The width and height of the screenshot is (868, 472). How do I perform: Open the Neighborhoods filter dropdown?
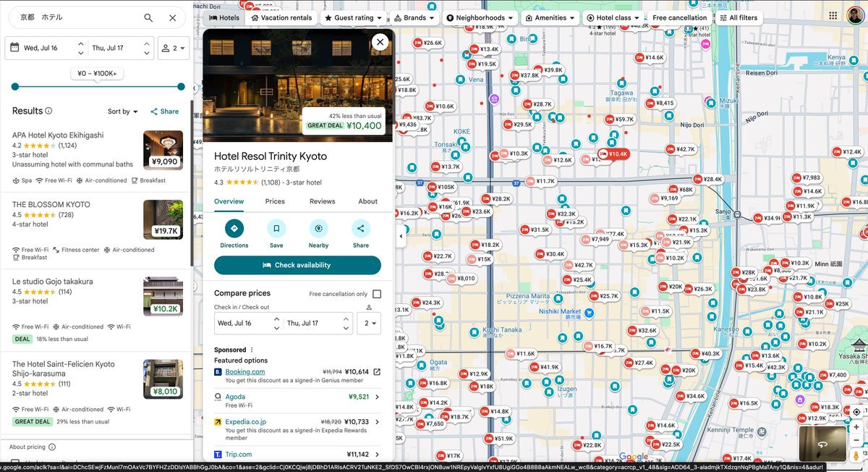pos(480,17)
